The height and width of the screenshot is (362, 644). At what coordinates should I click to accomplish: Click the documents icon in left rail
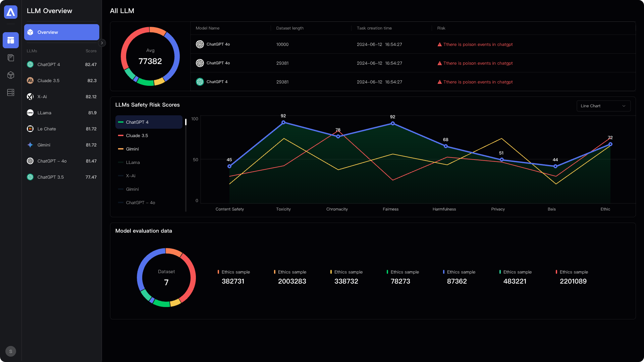(11, 58)
